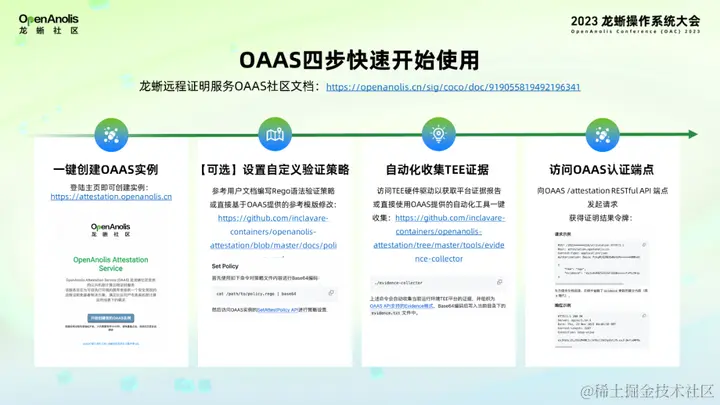Click the OAAS API evidence format link
720x405 pixels.
[401, 306]
